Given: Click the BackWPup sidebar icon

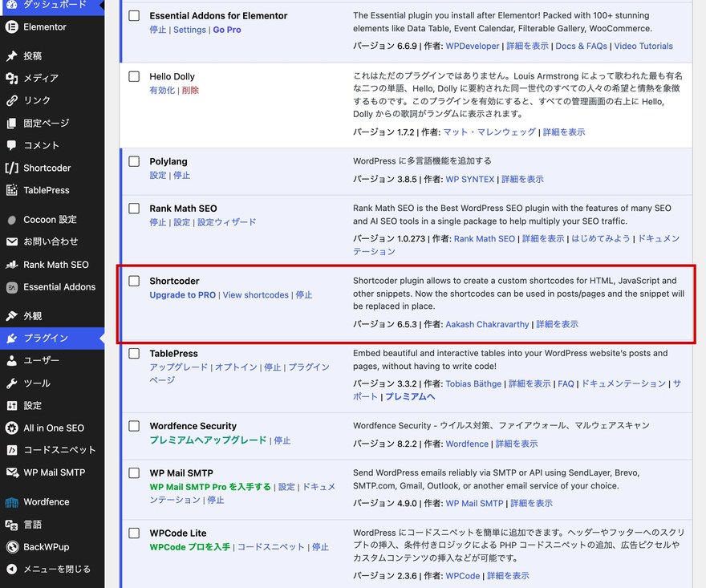Looking at the screenshot, I should coord(12,547).
